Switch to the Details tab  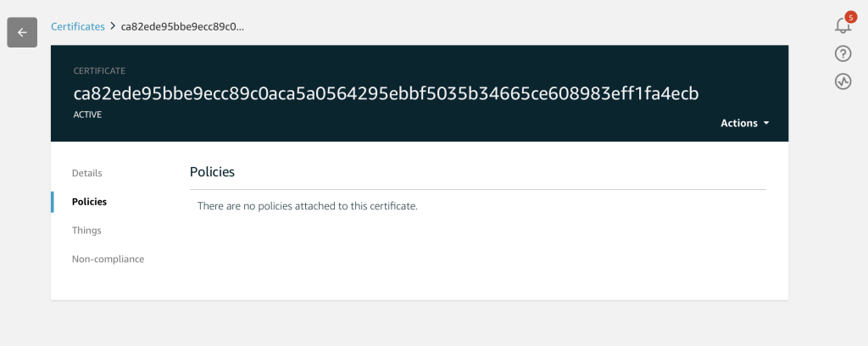pyautogui.click(x=87, y=173)
